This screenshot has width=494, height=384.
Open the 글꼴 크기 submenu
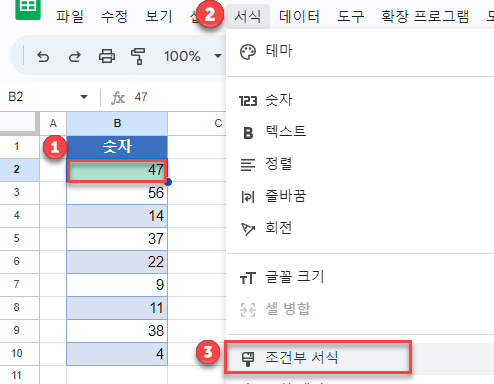[x=360, y=277]
